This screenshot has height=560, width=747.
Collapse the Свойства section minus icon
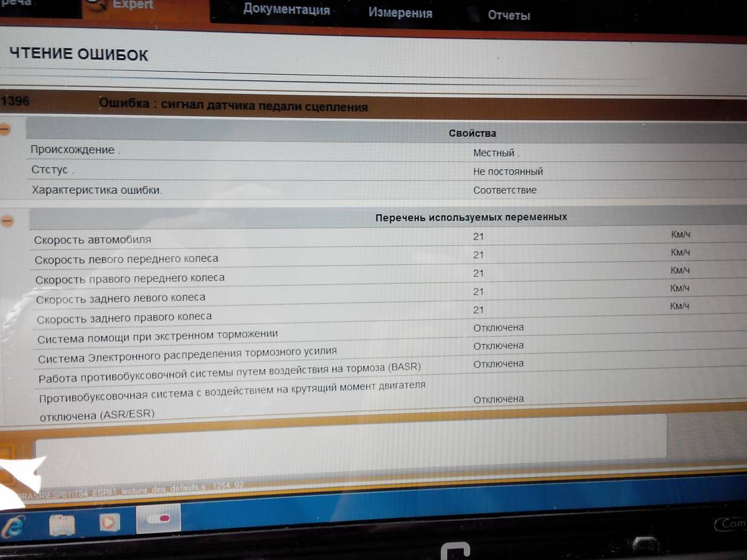pos(4,130)
